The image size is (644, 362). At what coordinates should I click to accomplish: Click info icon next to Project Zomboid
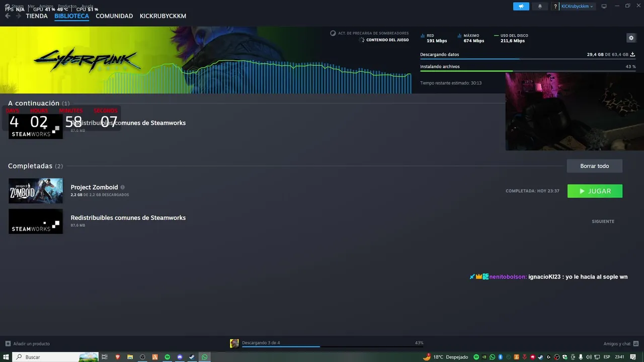point(123,187)
